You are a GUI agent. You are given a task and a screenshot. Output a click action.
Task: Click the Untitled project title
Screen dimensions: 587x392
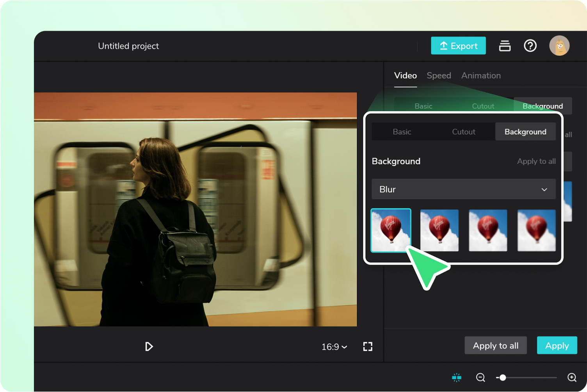(x=128, y=46)
